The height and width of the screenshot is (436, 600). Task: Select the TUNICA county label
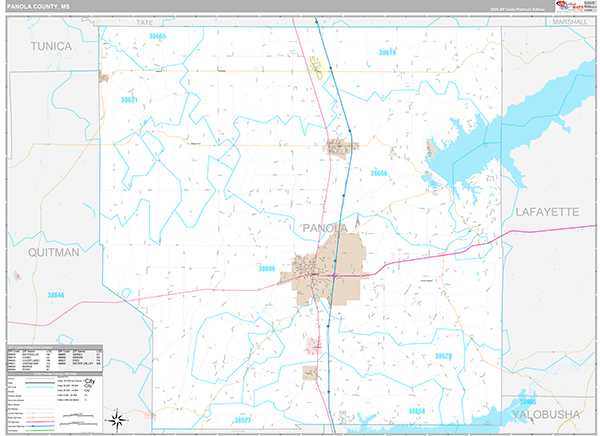(x=51, y=46)
